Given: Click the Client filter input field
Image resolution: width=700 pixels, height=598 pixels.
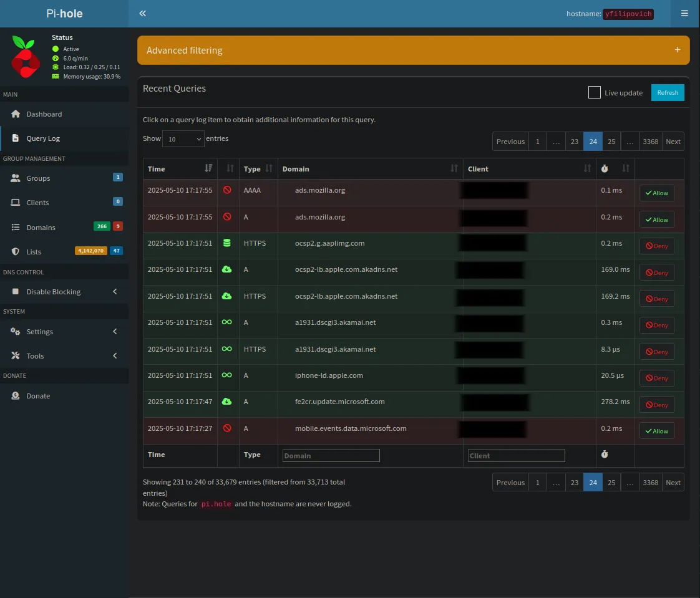Looking at the screenshot, I should click(516, 455).
